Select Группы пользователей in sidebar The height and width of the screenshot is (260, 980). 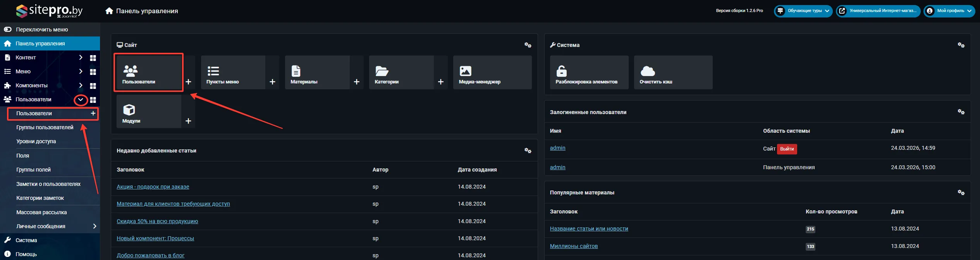click(45, 127)
